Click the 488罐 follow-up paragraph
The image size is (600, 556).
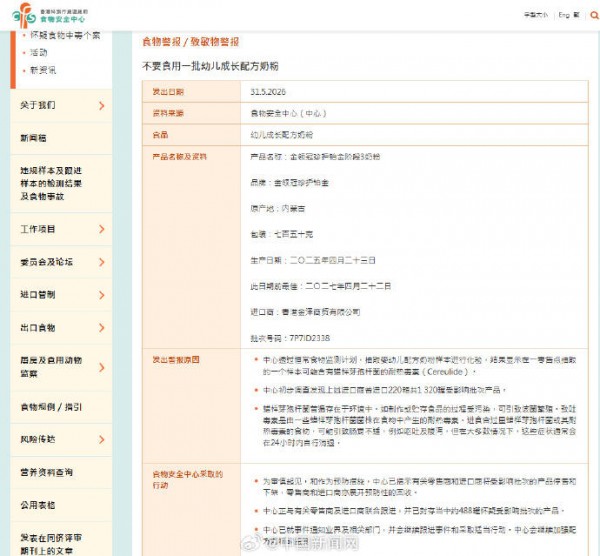pyautogui.click(x=414, y=510)
